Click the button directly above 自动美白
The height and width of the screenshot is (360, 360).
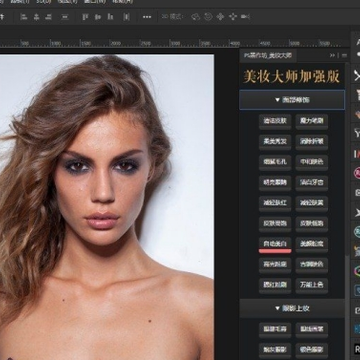(x=275, y=223)
